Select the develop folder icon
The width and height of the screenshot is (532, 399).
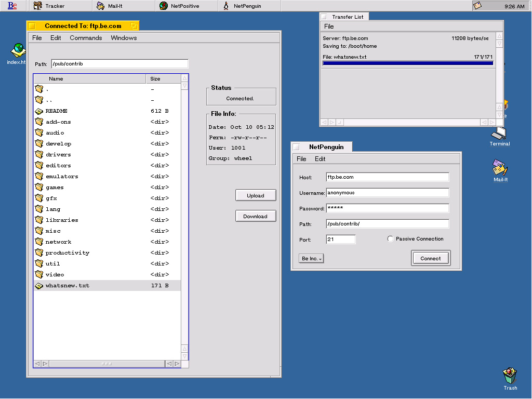coord(39,143)
